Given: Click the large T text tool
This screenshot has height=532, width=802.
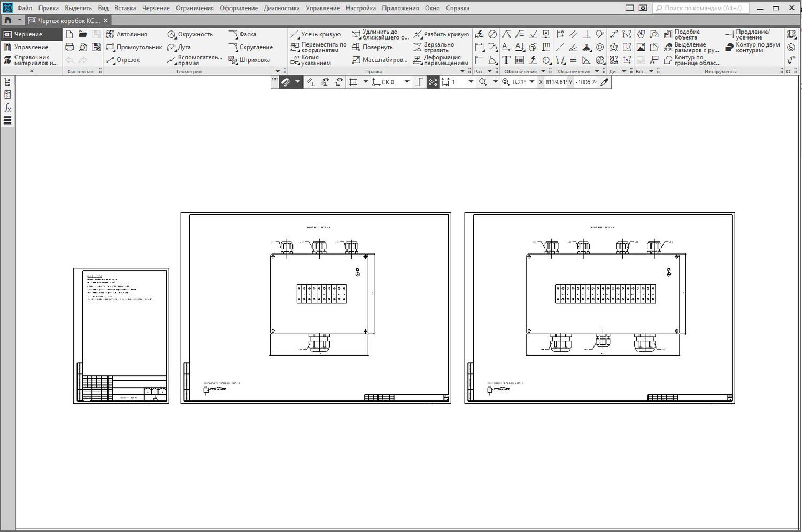Looking at the screenshot, I should click(x=506, y=60).
